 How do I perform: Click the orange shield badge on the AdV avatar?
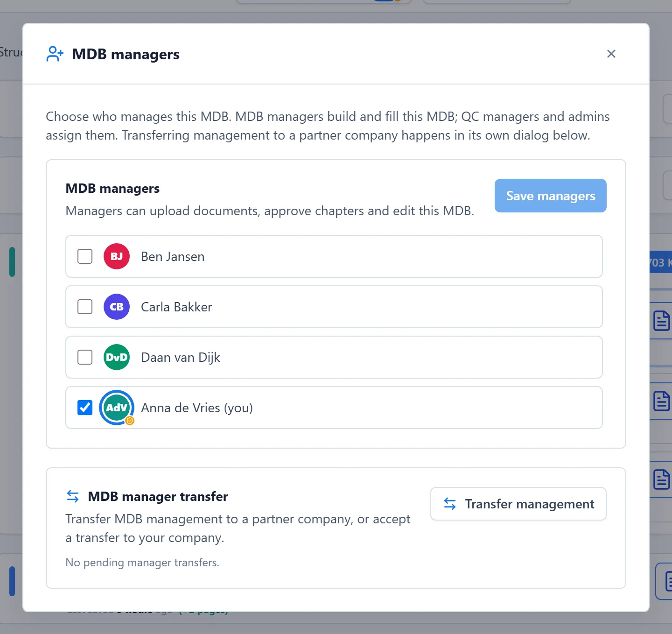[x=130, y=421]
